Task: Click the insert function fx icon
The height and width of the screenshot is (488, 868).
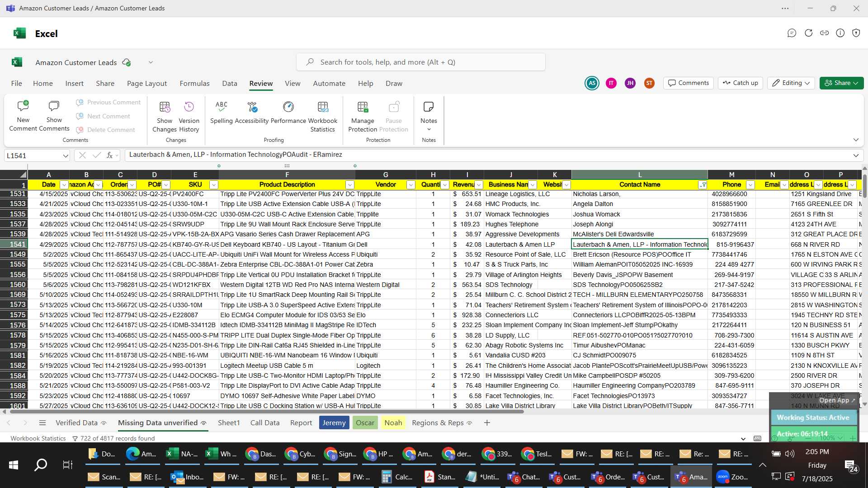Action: point(109,155)
